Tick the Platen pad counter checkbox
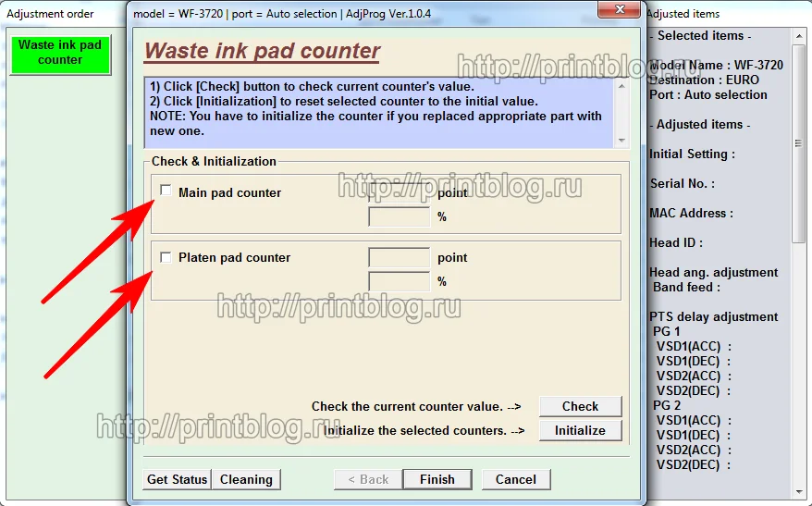Viewport: 812px width, 506px height. (166, 257)
